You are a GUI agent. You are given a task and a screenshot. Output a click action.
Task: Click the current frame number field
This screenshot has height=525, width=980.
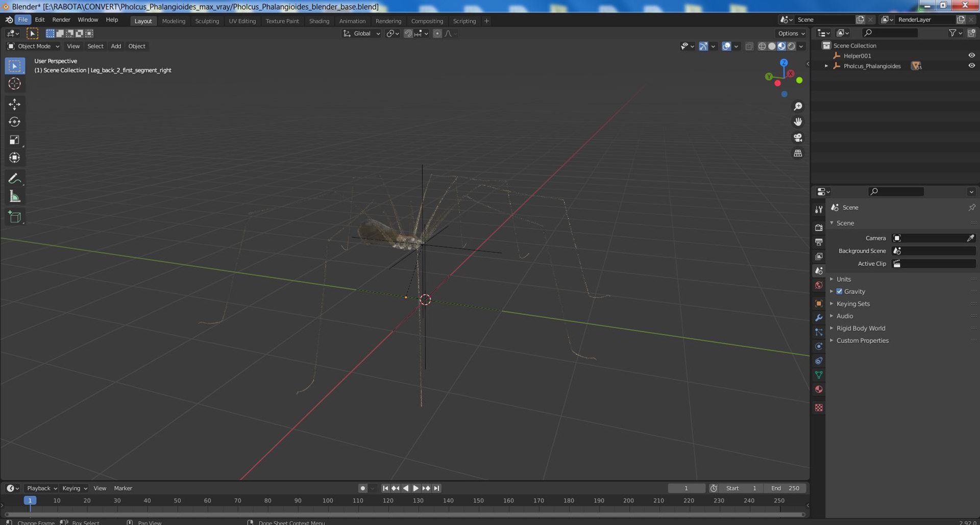[x=687, y=488]
